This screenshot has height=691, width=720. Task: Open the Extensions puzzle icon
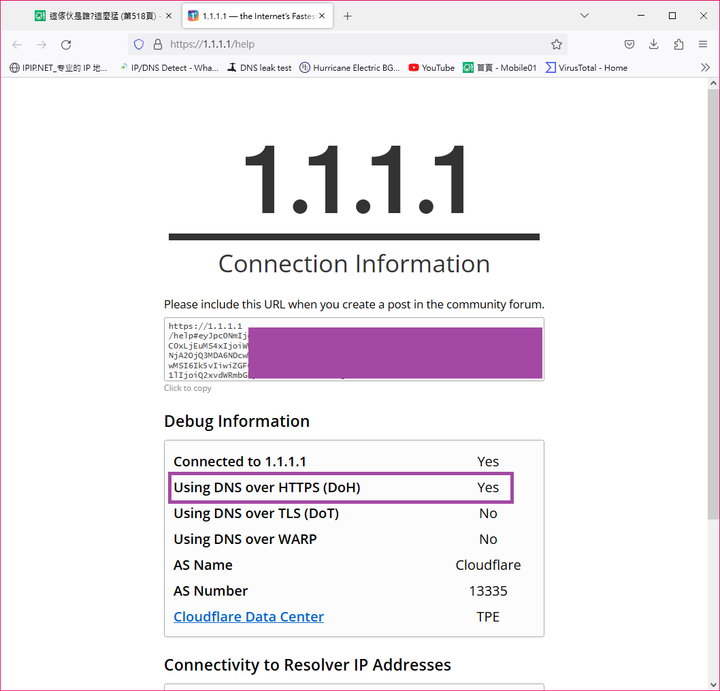pos(678,45)
